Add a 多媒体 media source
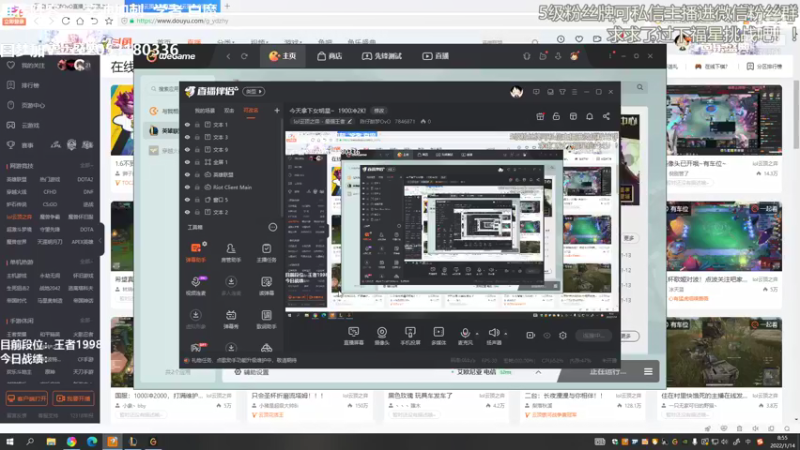This screenshot has width=800, height=450. [439, 336]
